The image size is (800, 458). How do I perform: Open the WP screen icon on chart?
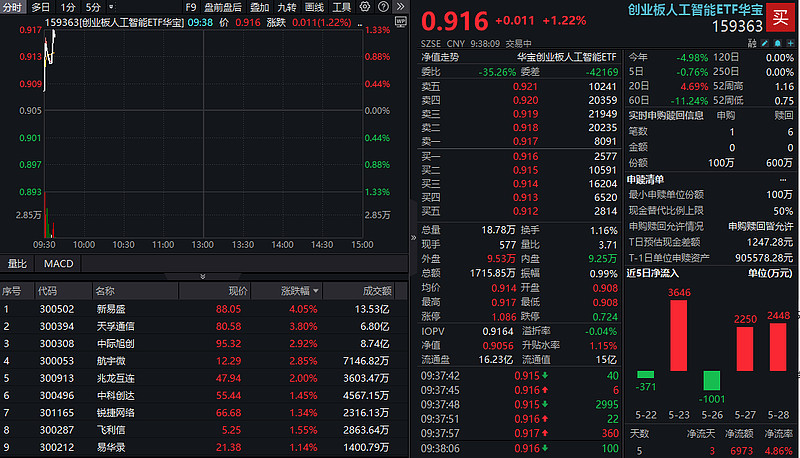(x=401, y=22)
